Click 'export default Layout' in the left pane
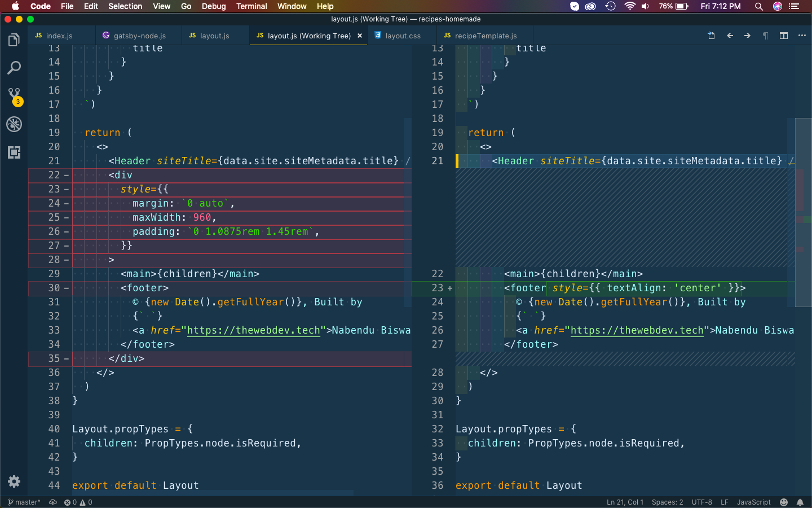Viewport: 812px width, 508px height. 135,485
